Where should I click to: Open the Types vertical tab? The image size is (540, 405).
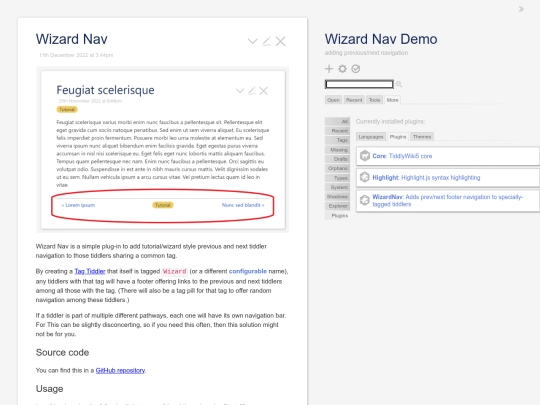click(x=338, y=178)
